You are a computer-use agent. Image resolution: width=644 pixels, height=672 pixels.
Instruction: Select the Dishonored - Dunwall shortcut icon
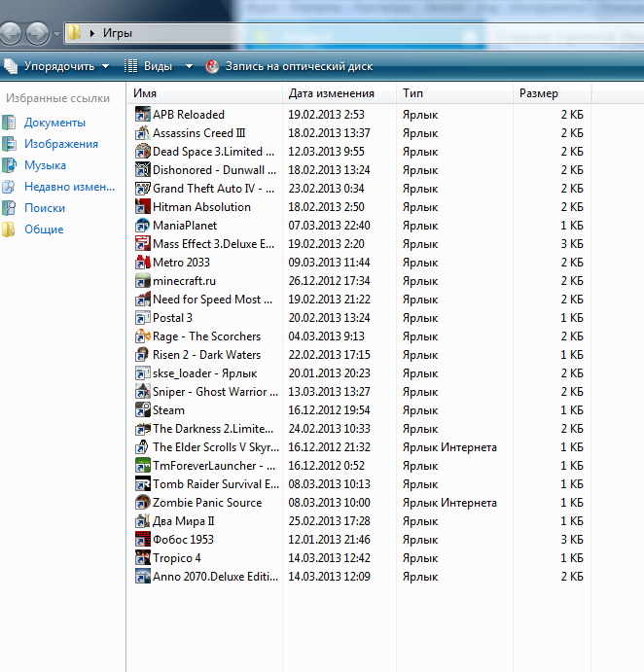142,170
